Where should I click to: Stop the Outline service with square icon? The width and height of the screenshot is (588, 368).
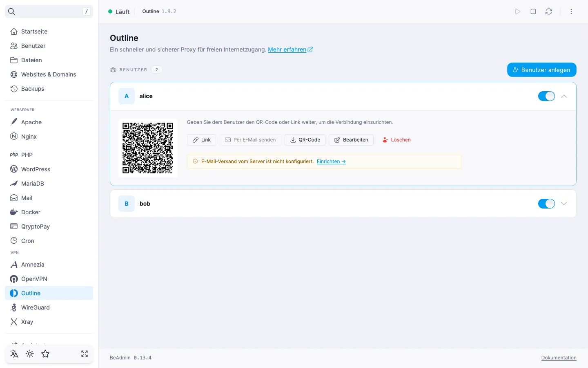coord(533,11)
